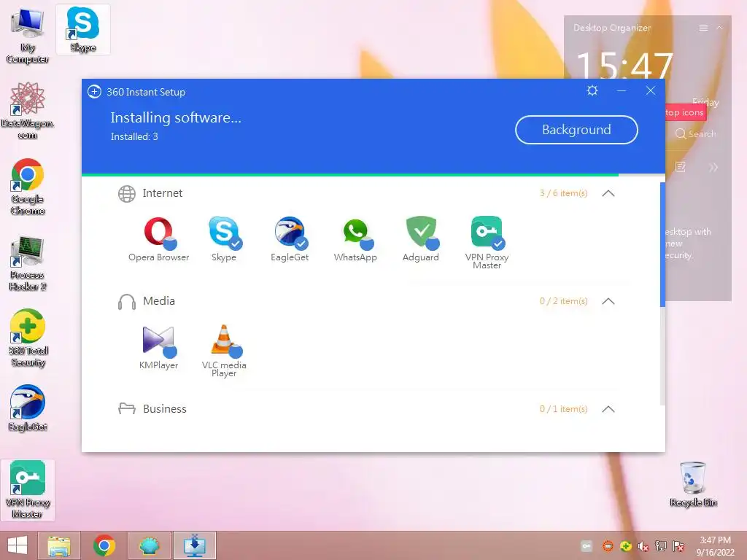Viewport: 747px width, 560px height.
Task: Select the Recycle Bin desktop icon
Action: (693, 484)
